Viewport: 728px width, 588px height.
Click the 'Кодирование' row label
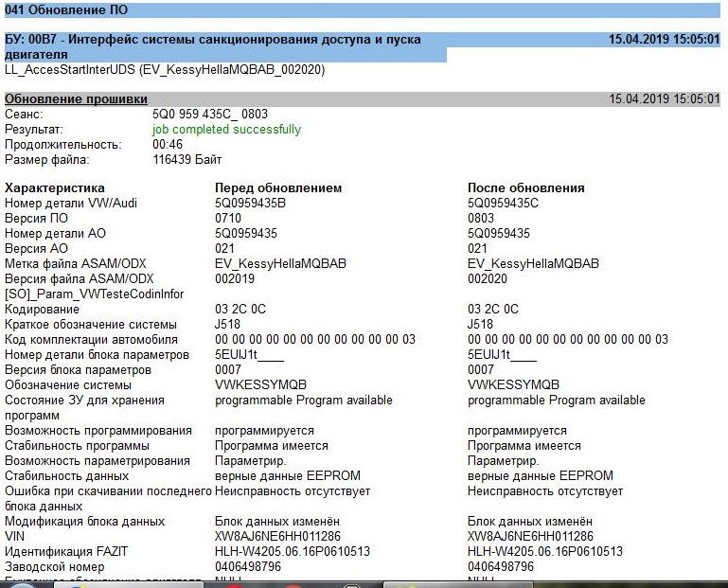tap(42, 310)
